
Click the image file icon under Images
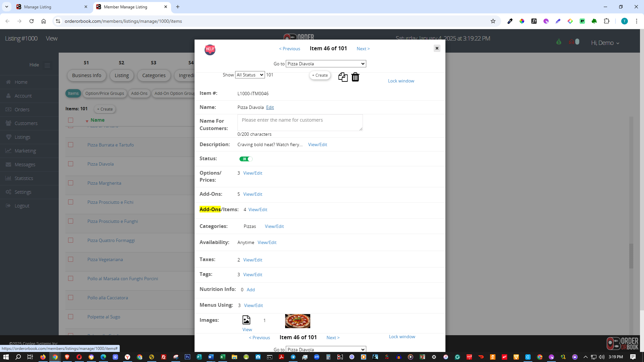pyautogui.click(x=246, y=320)
